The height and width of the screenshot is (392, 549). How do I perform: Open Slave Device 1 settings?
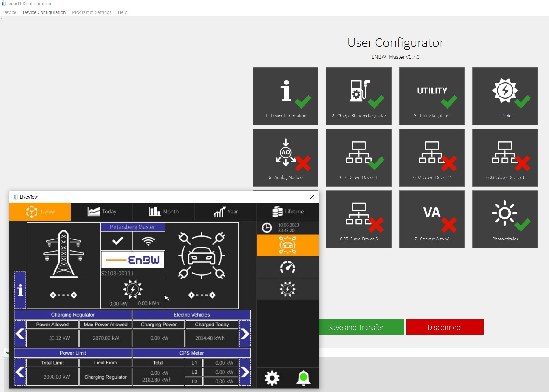click(358, 157)
